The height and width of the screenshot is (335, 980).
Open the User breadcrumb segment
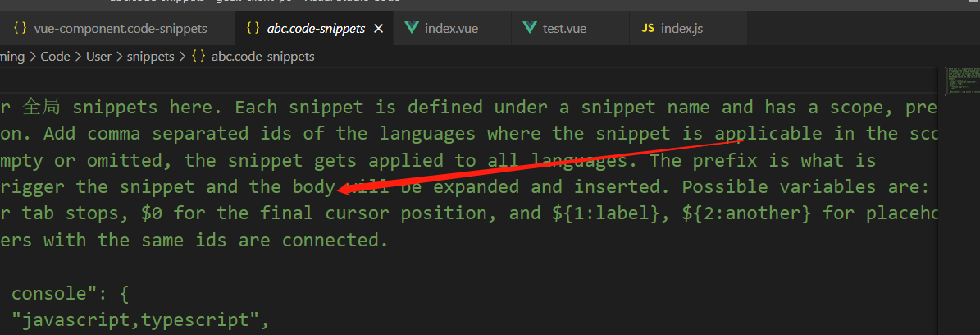click(98, 57)
